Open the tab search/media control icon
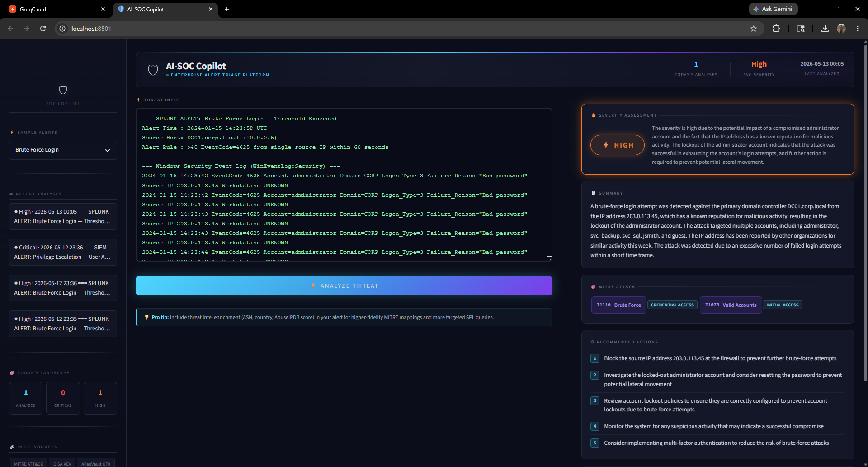 point(801,29)
